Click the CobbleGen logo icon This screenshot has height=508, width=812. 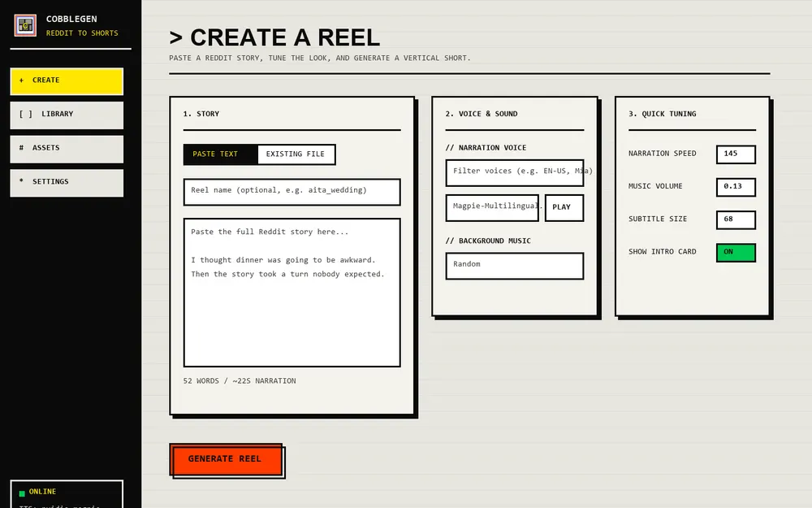(x=25, y=25)
